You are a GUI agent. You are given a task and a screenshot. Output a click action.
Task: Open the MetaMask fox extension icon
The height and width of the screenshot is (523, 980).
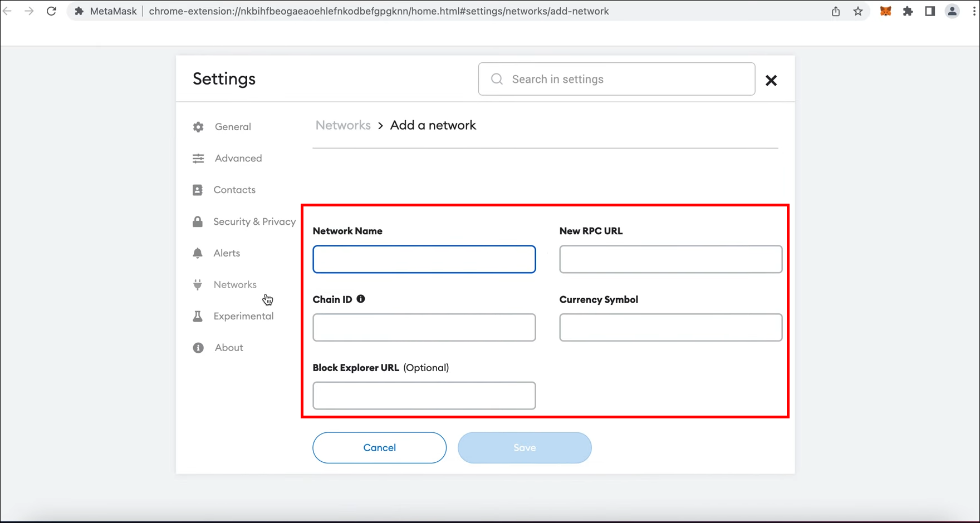tap(885, 11)
